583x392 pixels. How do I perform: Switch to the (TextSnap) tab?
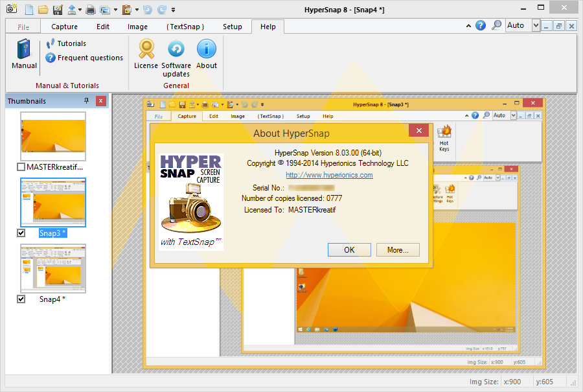click(x=185, y=27)
